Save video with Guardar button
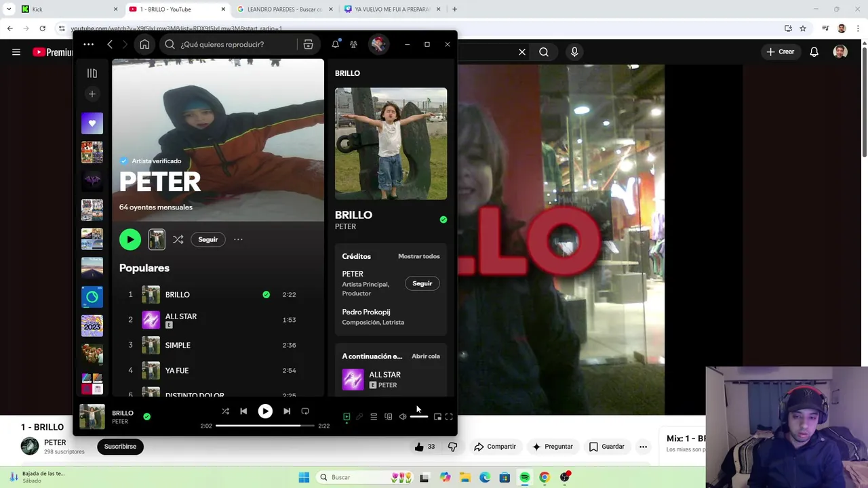 click(x=607, y=447)
